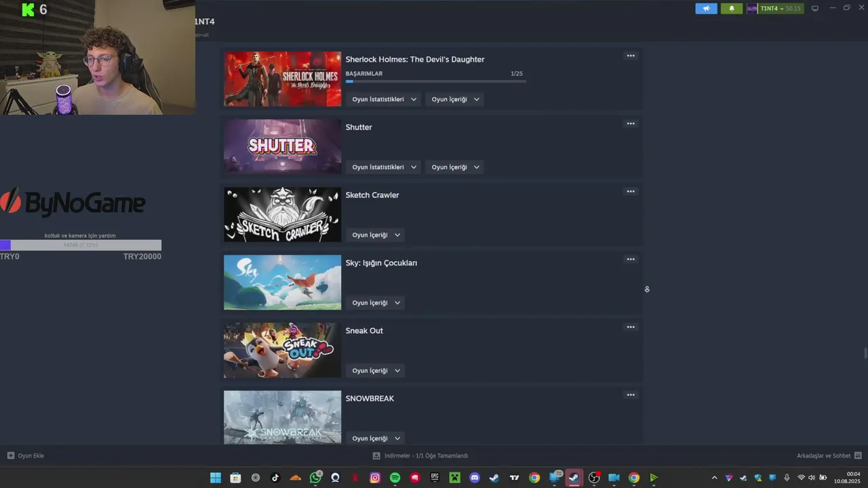Open the Shutter game cover image
The width and height of the screenshot is (868, 488).
(283, 146)
